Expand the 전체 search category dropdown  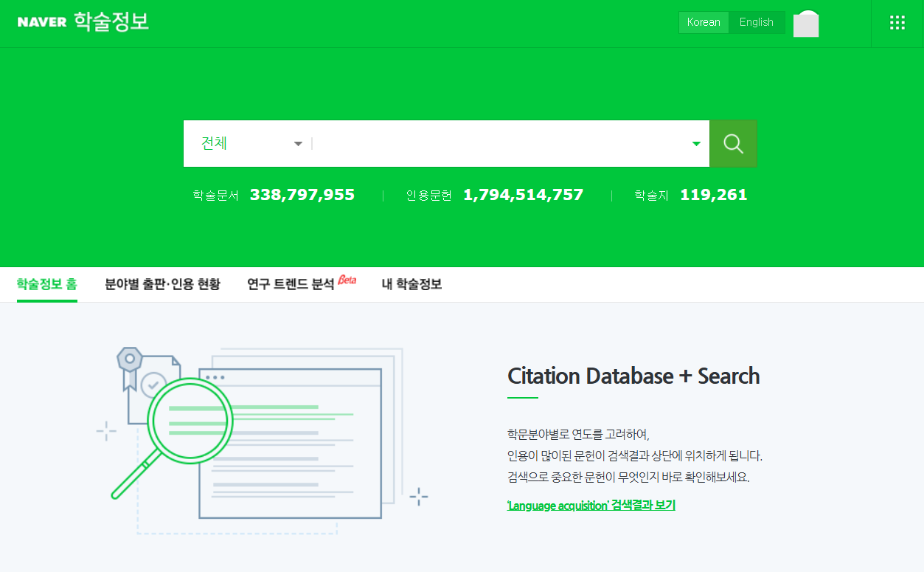(251, 144)
